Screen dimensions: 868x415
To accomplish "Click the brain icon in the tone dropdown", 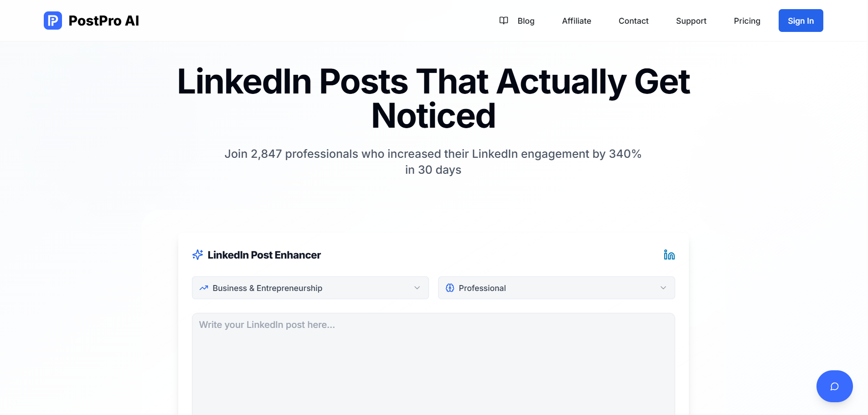I will (x=450, y=288).
